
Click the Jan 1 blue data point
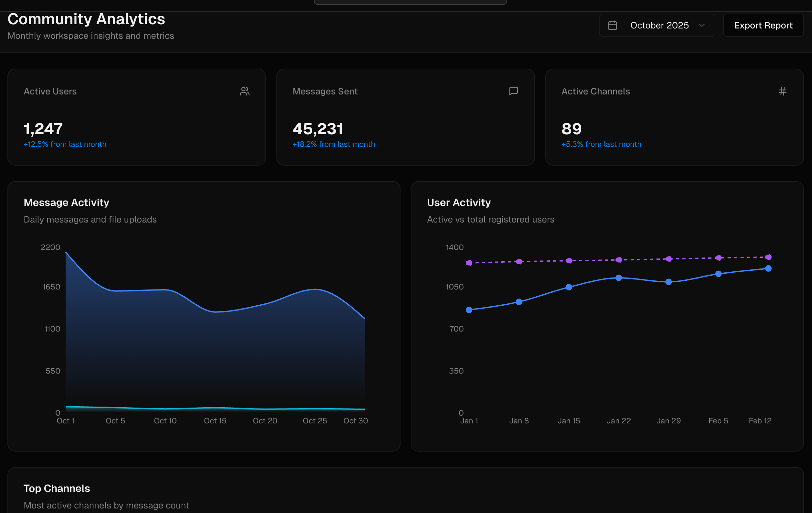click(x=469, y=310)
